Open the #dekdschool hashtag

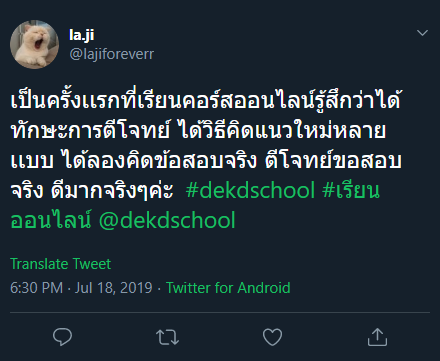[250, 191]
